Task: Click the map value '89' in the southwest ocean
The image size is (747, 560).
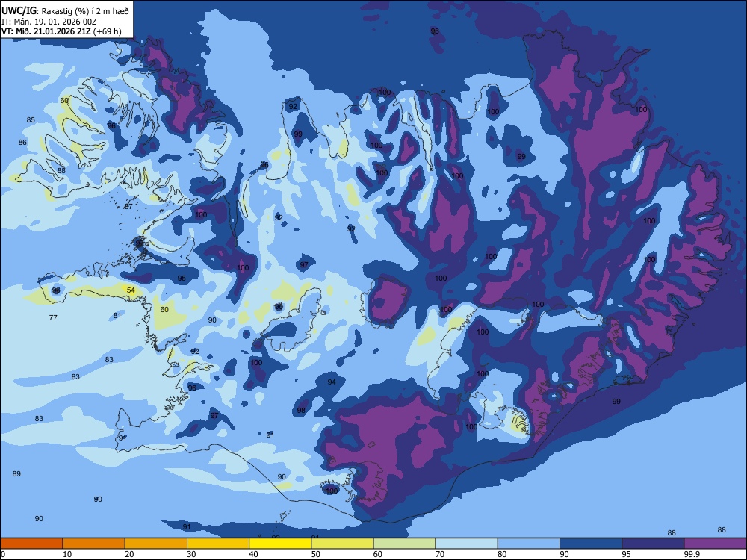Action: [x=16, y=474]
